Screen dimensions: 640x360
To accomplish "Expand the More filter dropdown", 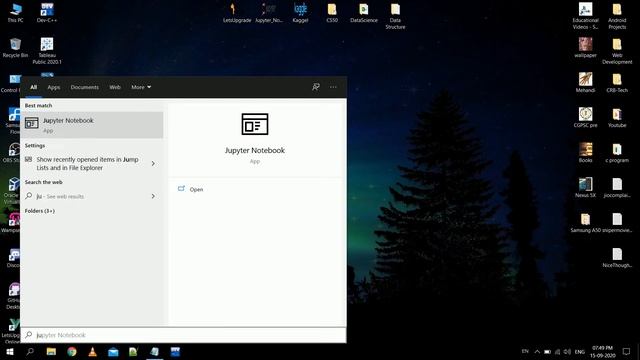I will (141, 87).
